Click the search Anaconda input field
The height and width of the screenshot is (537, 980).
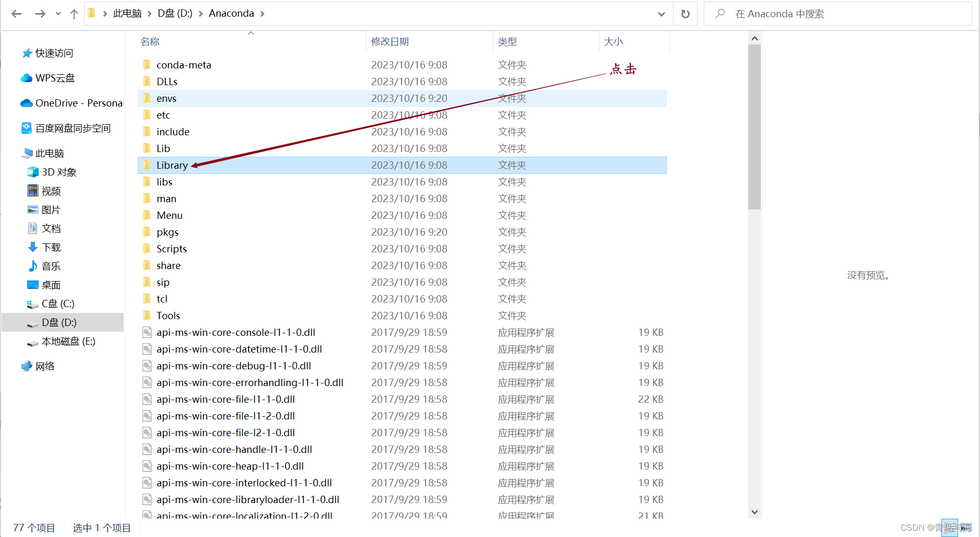point(838,14)
